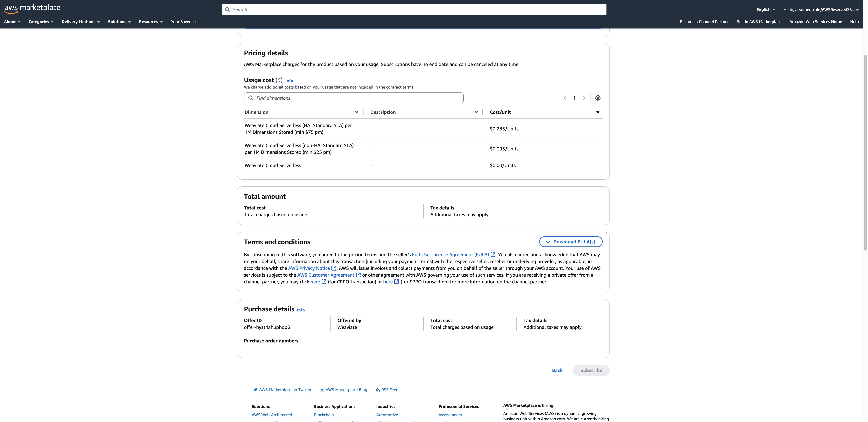This screenshot has height=422, width=868.
Task: Sort by Cost/unit column arrow
Action: tap(598, 112)
